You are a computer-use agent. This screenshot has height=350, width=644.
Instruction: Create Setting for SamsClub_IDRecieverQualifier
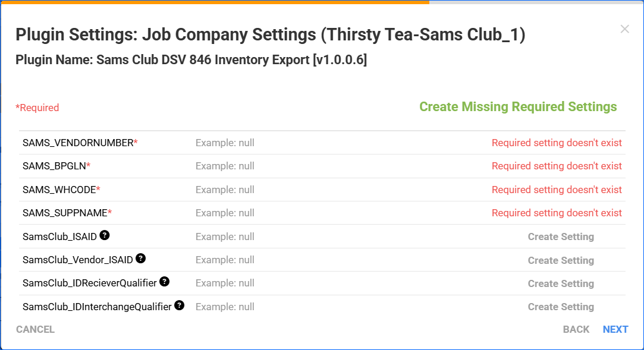(x=561, y=283)
